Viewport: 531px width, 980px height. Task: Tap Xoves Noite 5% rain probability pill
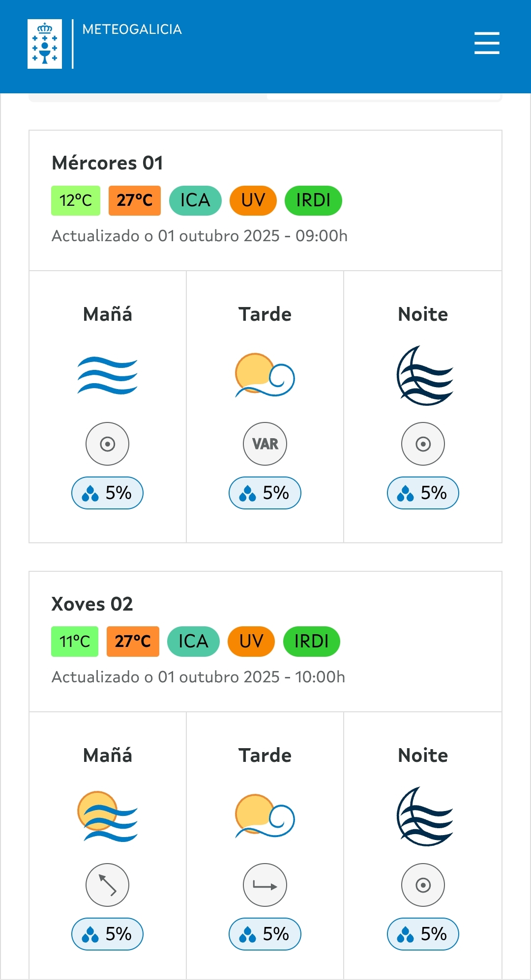coord(423,934)
